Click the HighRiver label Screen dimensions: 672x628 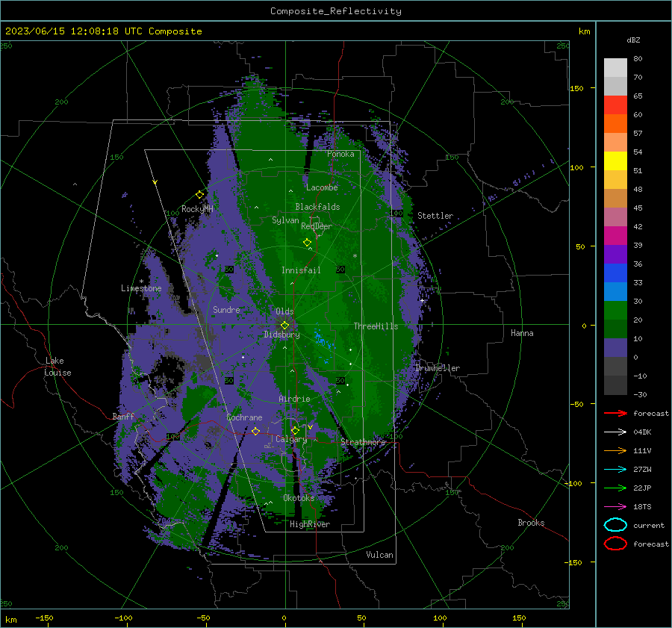tap(310, 524)
